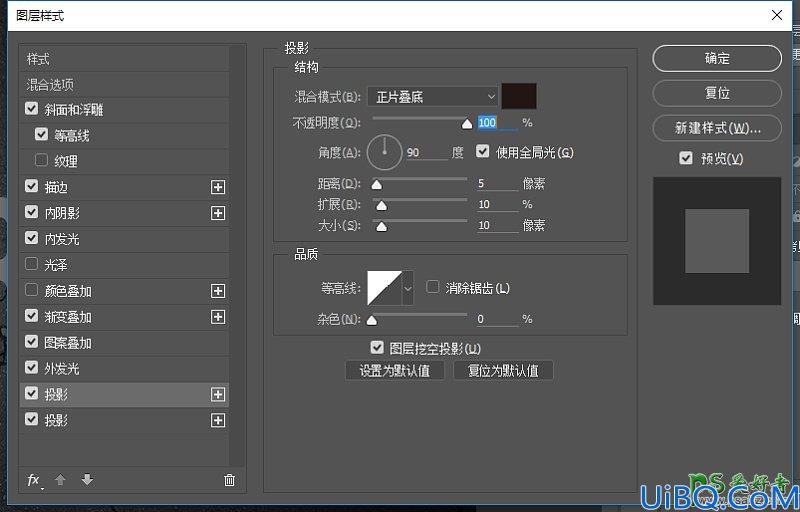Screen dimensions: 800x512
Task: Click the 复位 button
Action: [717, 93]
